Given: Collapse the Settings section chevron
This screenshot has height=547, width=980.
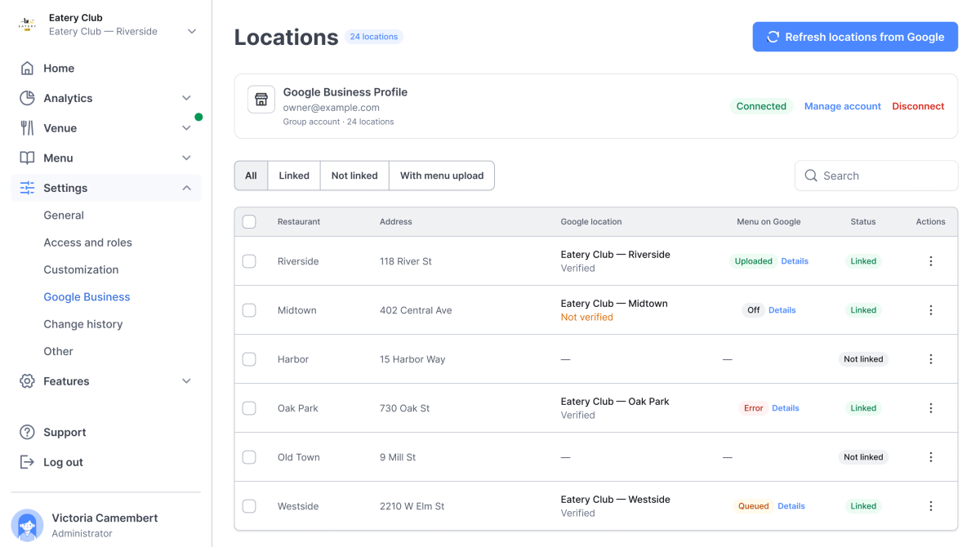Looking at the screenshot, I should pyautogui.click(x=186, y=188).
